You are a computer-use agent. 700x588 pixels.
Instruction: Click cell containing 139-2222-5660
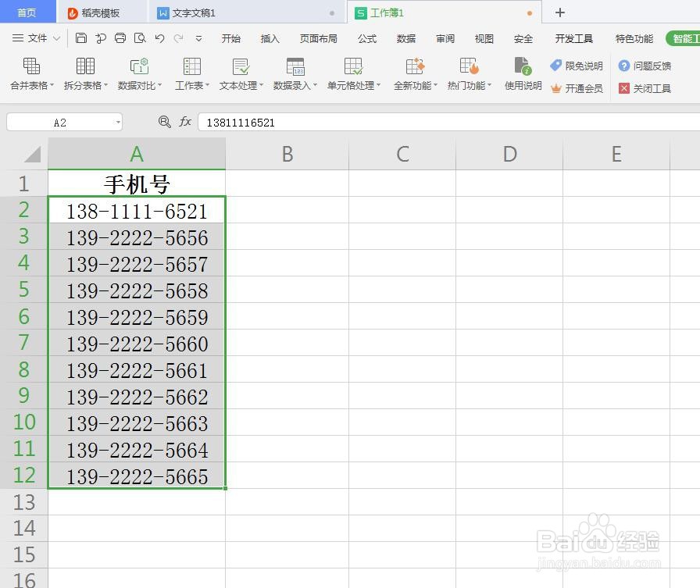click(137, 343)
